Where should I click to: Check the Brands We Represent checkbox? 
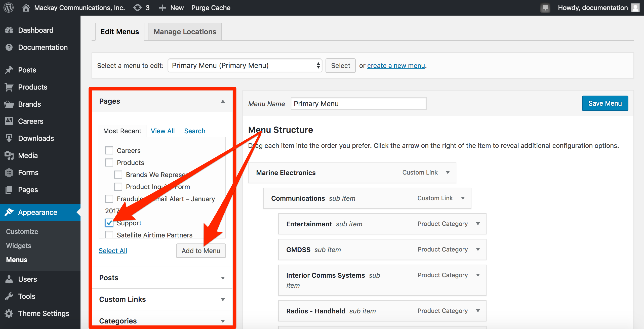[118, 175]
